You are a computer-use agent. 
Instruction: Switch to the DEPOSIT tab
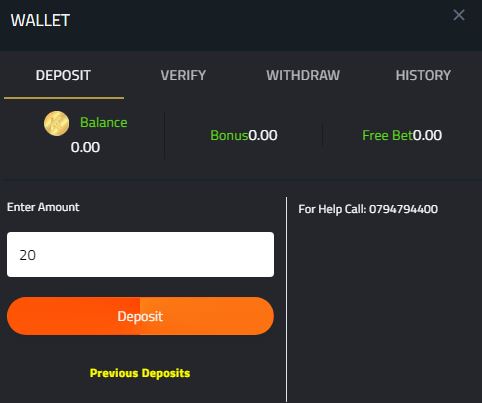tap(63, 75)
